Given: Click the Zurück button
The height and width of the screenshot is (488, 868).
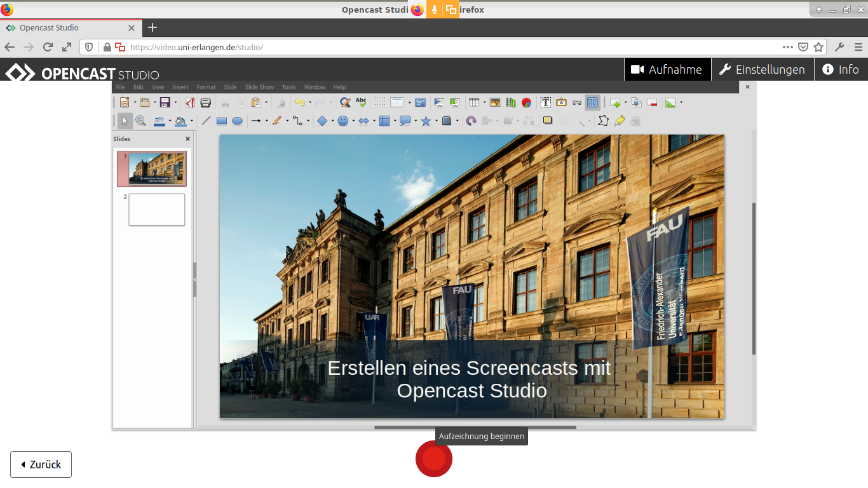Looking at the screenshot, I should [41, 464].
